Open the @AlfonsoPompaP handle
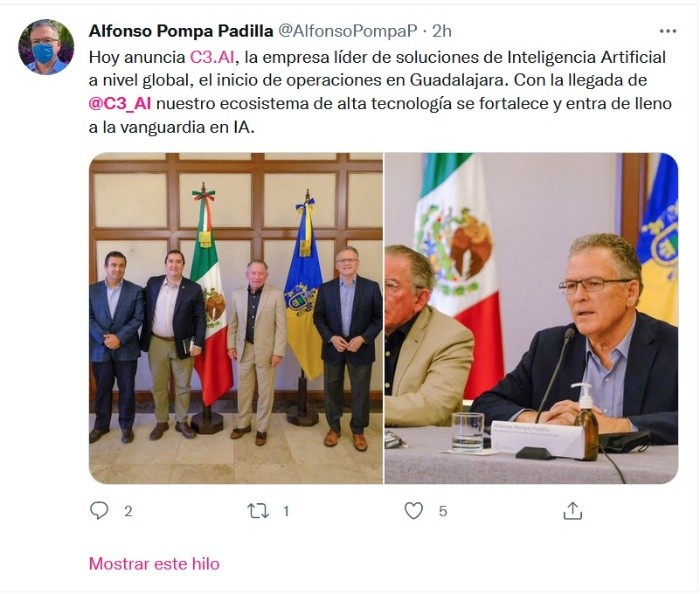 click(x=348, y=31)
